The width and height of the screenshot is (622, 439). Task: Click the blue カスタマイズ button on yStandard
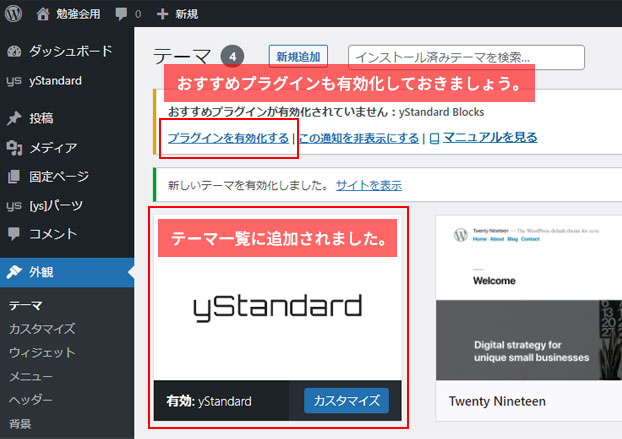click(x=346, y=401)
